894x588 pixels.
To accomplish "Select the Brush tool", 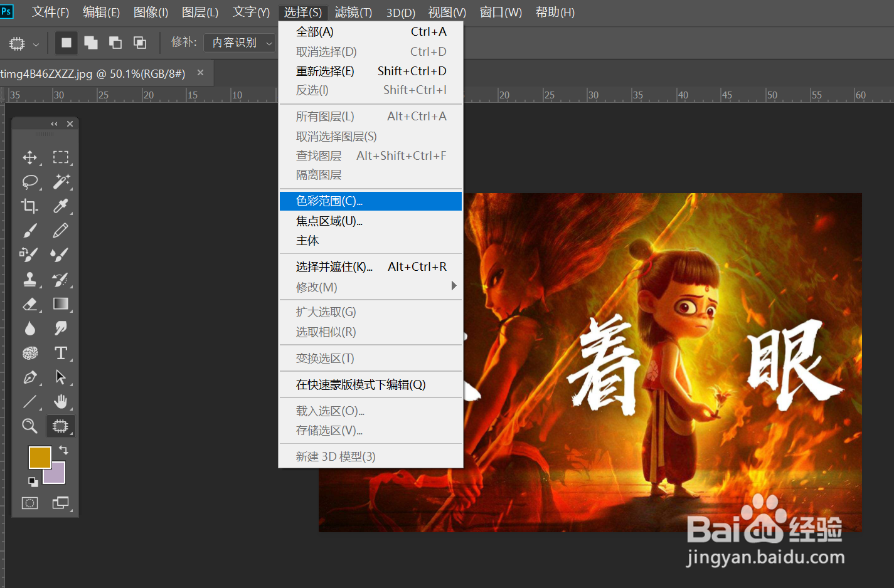I will tap(29, 230).
